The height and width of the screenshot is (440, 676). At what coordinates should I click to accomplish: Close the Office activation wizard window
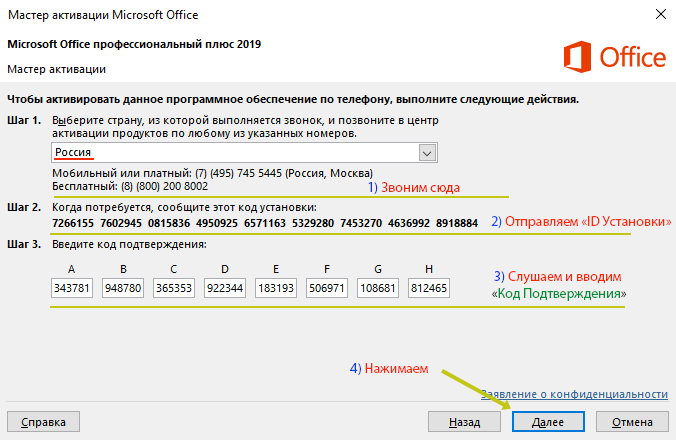pyautogui.click(x=660, y=14)
